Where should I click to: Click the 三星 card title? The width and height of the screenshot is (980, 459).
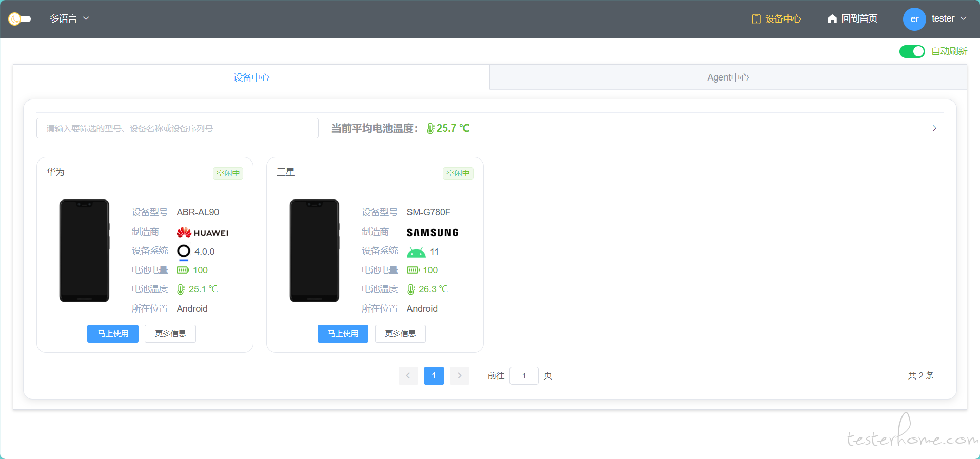pos(286,172)
